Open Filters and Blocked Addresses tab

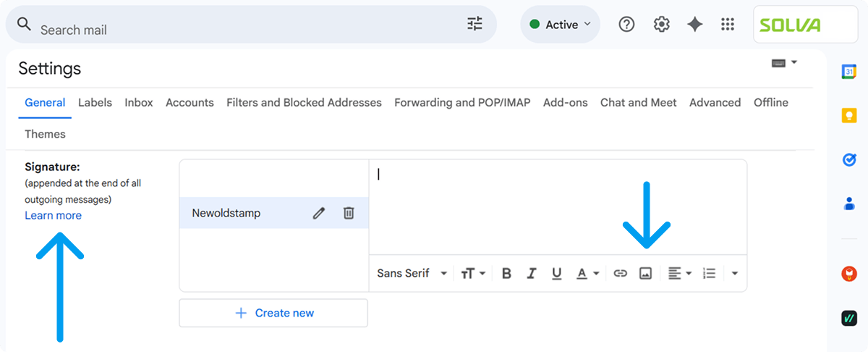[304, 102]
